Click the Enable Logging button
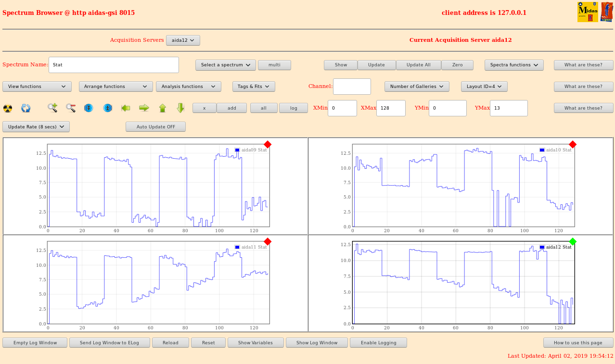The width and height of the screenshot is (615, 364). [x=378, y=343]
